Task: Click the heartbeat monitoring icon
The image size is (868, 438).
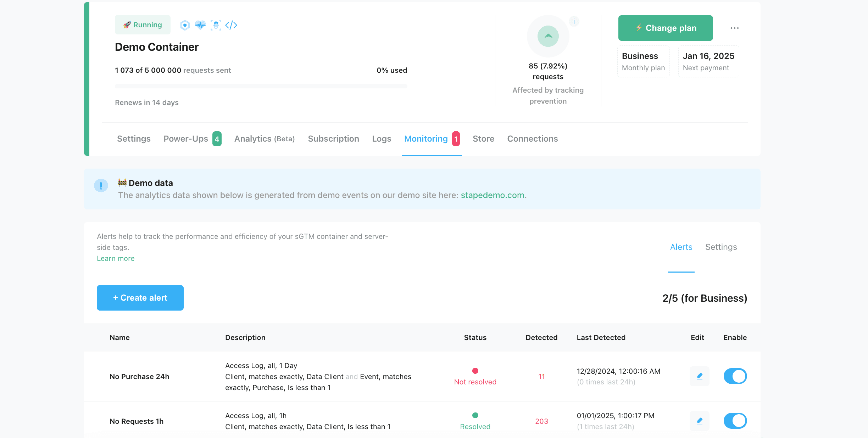Action: (x=200, y=25)
